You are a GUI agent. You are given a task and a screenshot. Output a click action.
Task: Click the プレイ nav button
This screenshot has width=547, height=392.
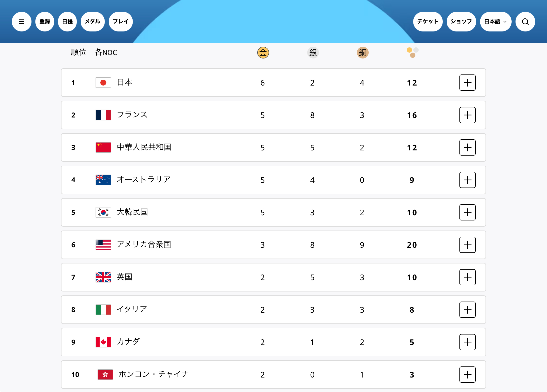[121, 22]
